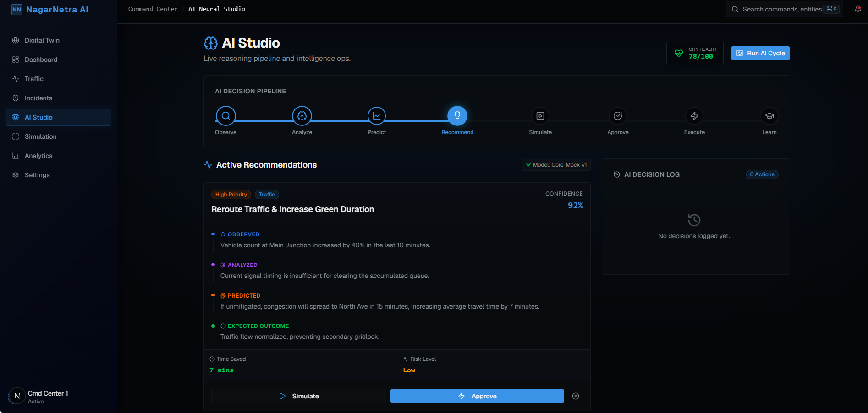Image resolution: width=868 pixels, height=413 pixels.
Task: Click the Digital Twin globe icon
Action: click(16, 40)
